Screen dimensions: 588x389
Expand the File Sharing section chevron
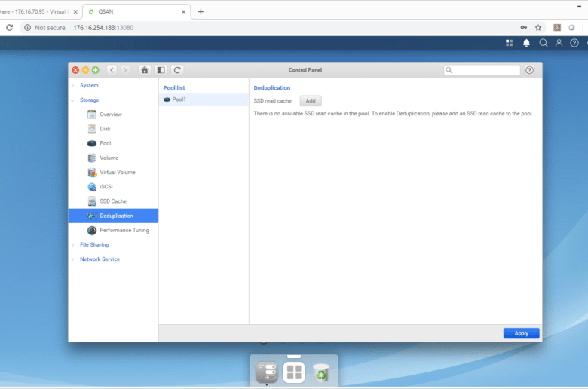coord(73,244)
